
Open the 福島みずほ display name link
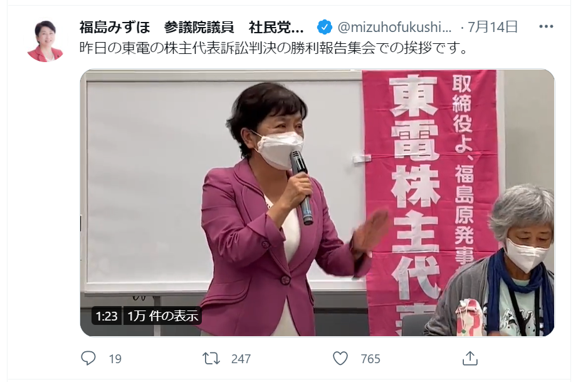(191, 27)
